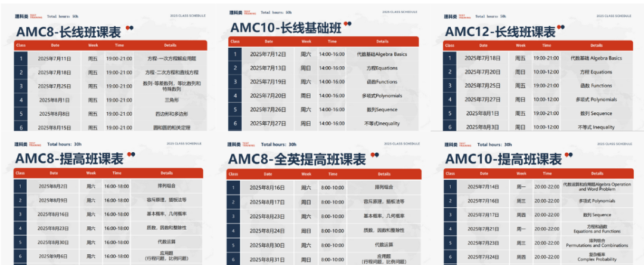Select the date cell "2025年7月19日"
Viewport: 644px width, 265px height.
tap(268, 82)
